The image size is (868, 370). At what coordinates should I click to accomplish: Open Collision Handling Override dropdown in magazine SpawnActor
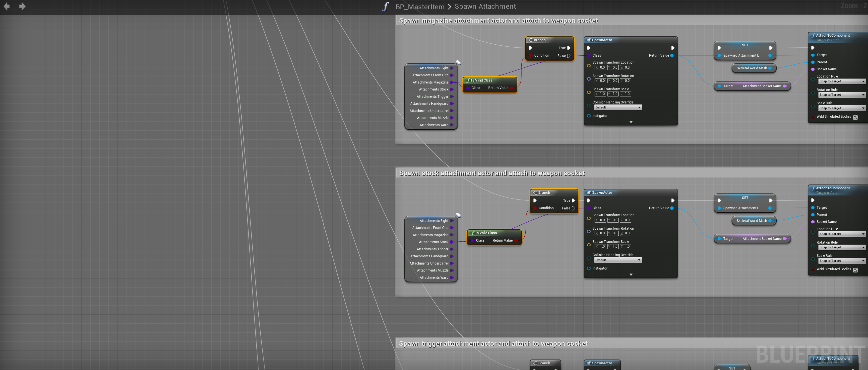(618, 108)
